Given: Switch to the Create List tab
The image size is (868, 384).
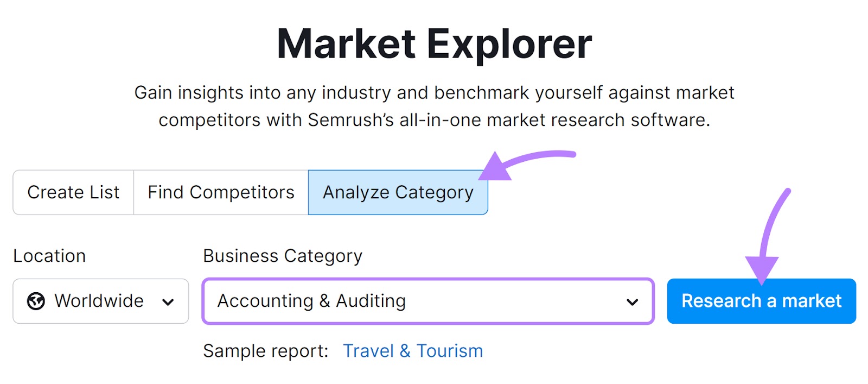Looking at the screenshot, I should pyautogui.click(x=73, y=192).
